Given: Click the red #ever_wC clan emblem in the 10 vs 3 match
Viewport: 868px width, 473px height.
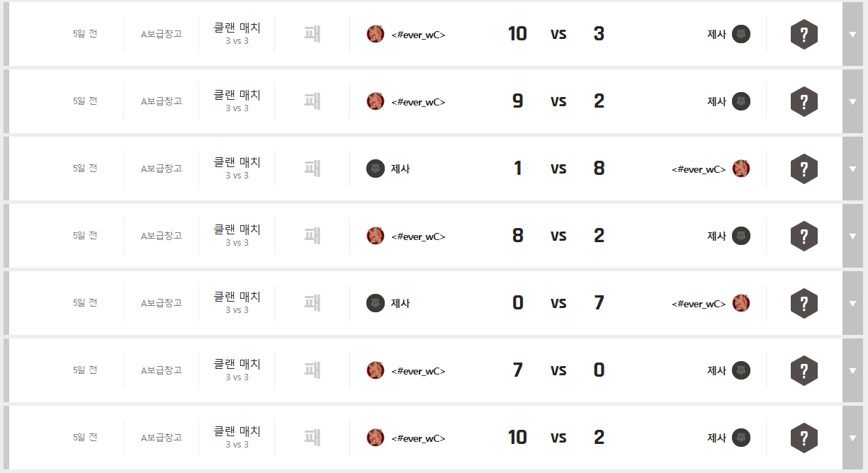Looking at the screenshot, I should pos(376,34).
